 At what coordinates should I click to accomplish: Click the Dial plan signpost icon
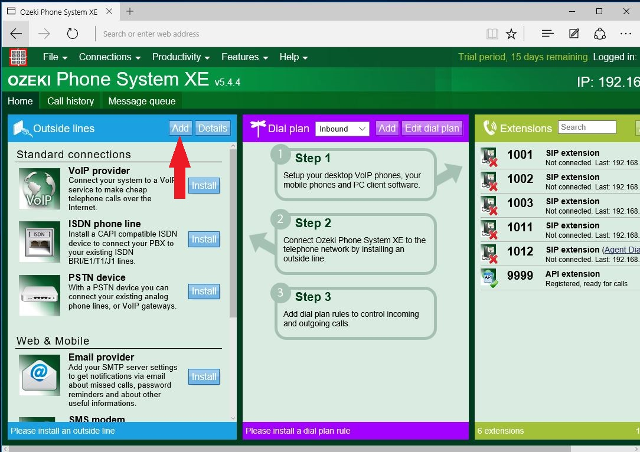click(x=258, y=129)
